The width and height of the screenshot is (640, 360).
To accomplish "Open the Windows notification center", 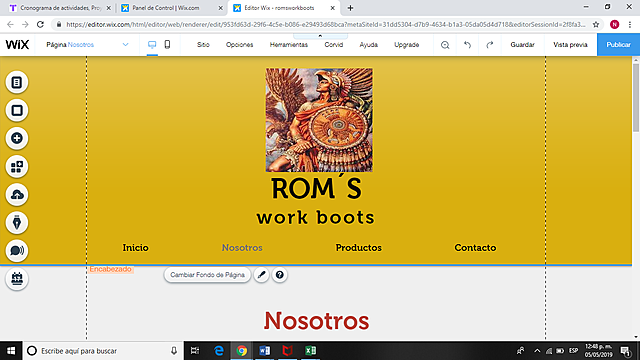I will coord(625,351).
